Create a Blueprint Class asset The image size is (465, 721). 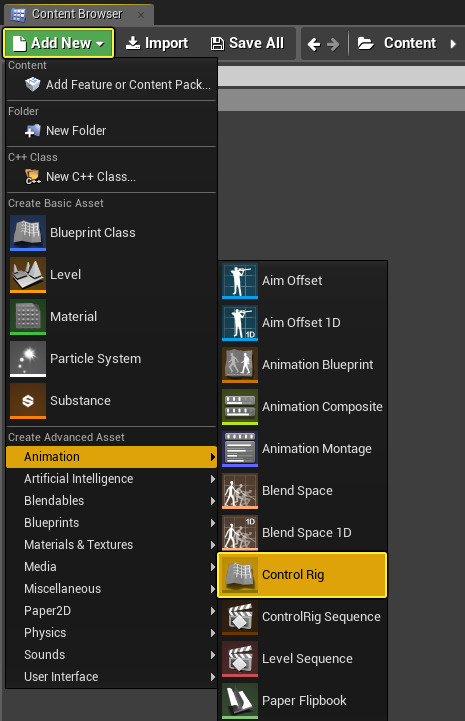(x=111, y=233)
